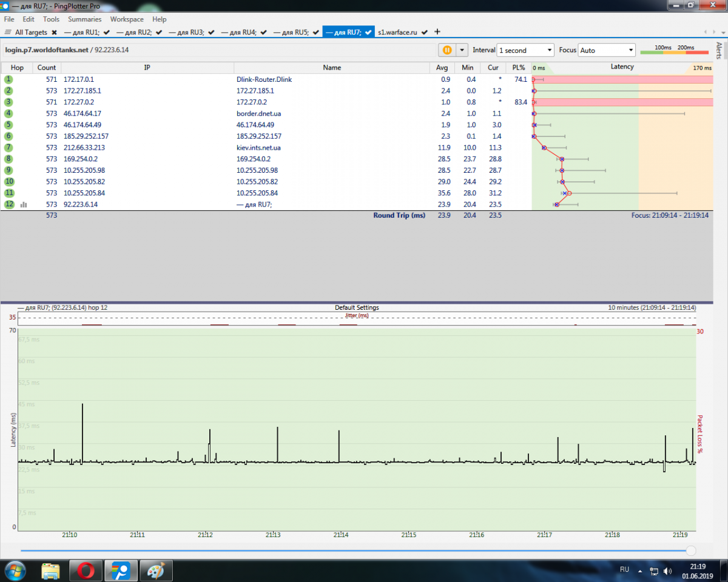
Task: Switch to the для RU3 tab
Action: click(186, 32)
